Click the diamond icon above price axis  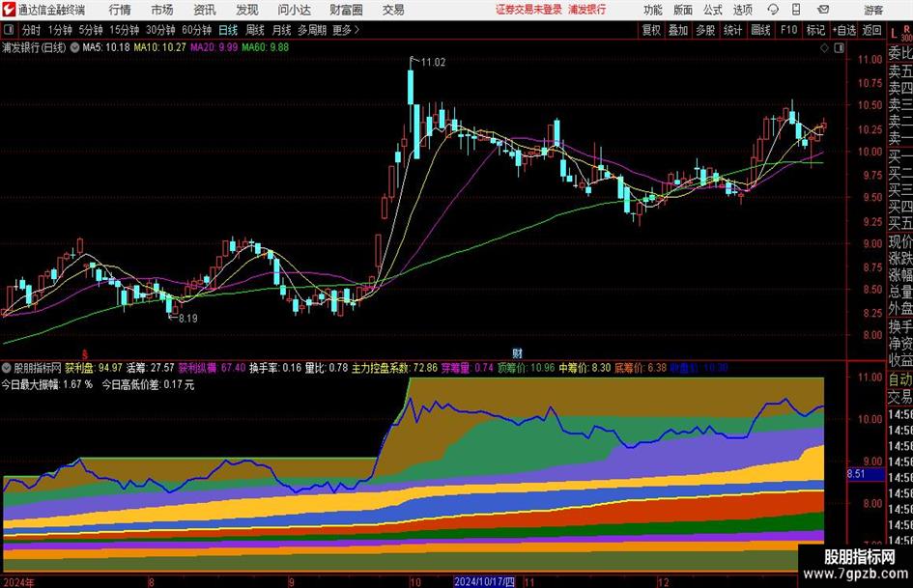[824, 48]
